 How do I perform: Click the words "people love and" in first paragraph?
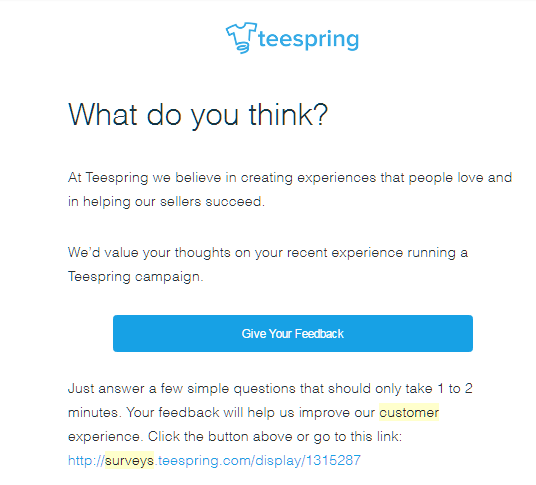coord(460,178)
